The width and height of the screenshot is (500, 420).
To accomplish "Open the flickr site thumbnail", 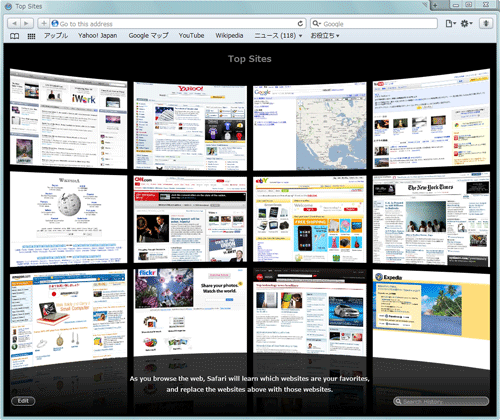I will [190, 312].
